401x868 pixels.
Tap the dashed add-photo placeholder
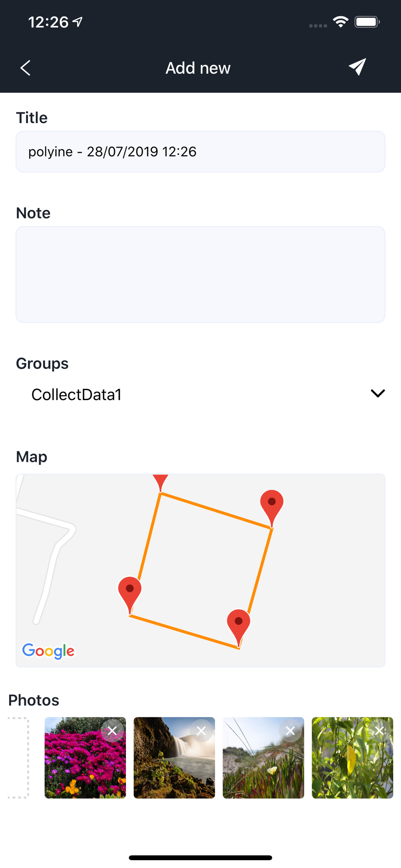pos(19,758)
